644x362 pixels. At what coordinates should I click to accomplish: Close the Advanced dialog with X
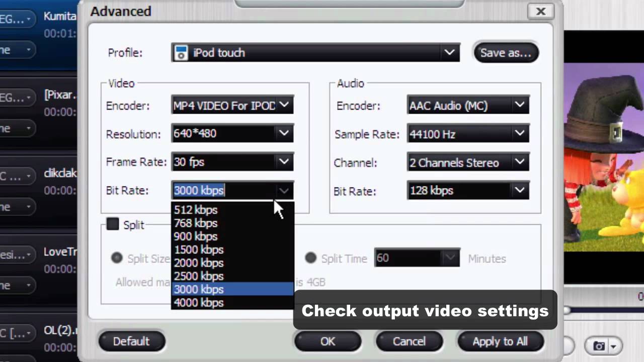point(541,11)
